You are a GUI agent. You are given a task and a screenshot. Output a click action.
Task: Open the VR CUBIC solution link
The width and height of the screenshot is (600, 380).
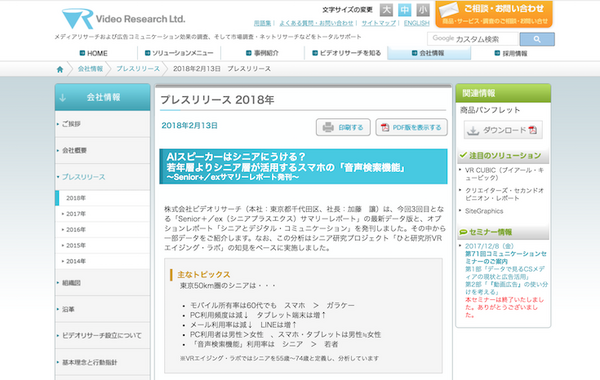coord(504,174)
